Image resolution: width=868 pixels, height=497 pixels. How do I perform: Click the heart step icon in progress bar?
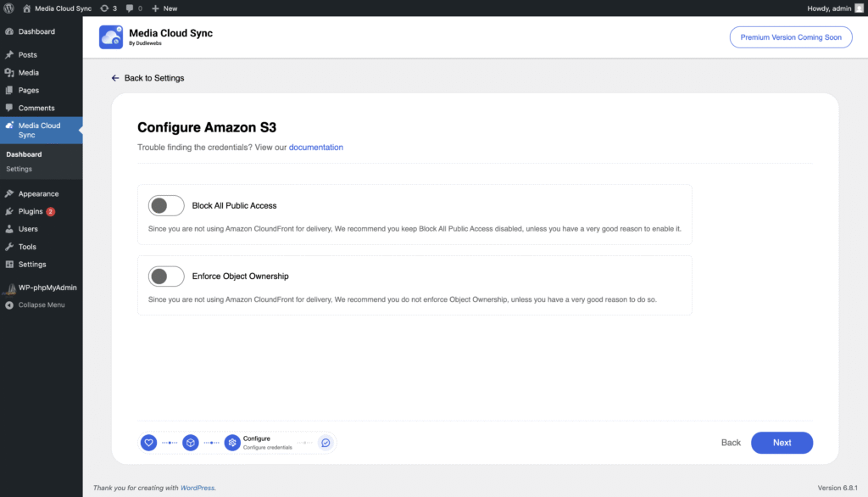click(148, 443)
